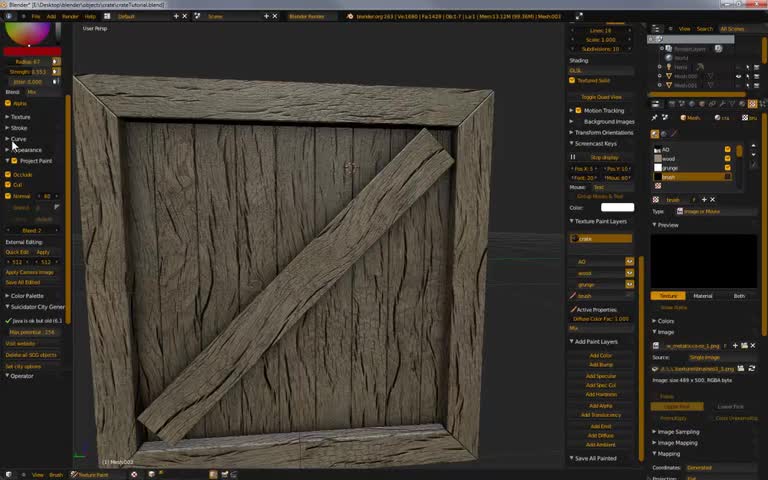Toggle the Occlude checkbox
Screen dimensions: 768x480
(8, 174)
